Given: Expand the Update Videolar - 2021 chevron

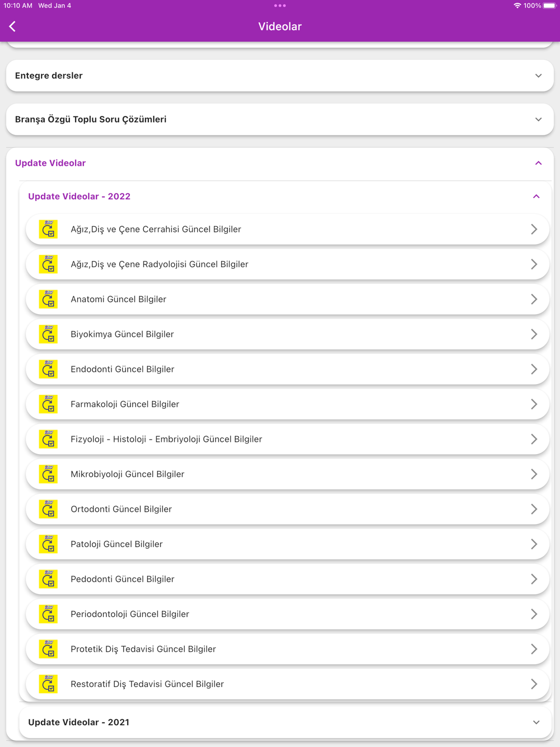Looking at the screenshot, I should (536, 722).
